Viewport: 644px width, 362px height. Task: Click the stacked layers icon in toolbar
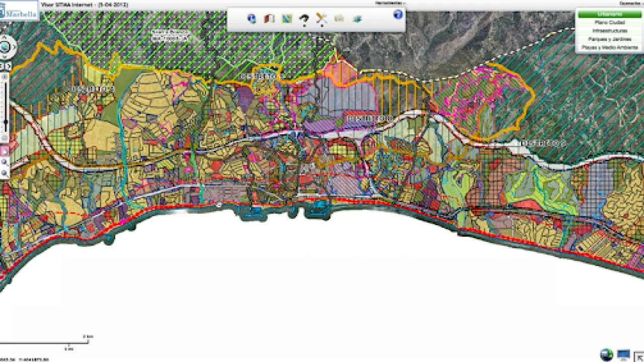point(357,19)
